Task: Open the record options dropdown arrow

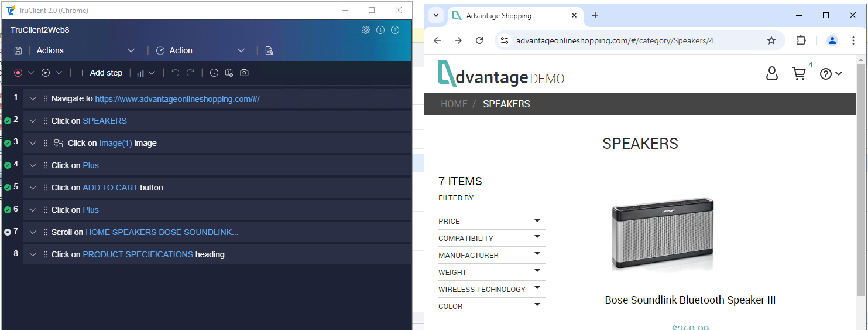Action: pos(30,73)
